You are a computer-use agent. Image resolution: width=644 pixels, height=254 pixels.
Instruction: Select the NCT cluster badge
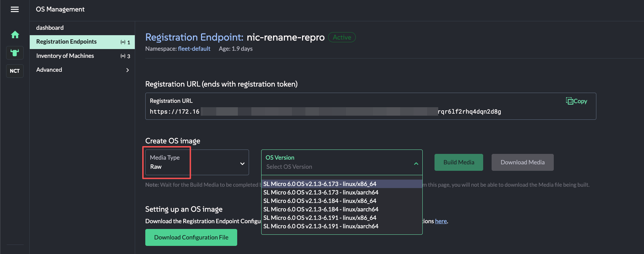click(15, 71)
